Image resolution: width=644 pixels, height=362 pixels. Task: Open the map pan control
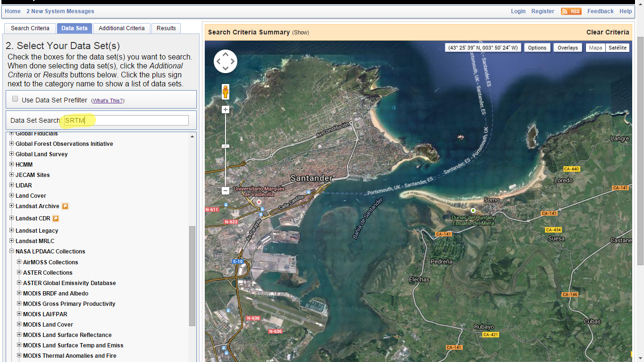226,61
